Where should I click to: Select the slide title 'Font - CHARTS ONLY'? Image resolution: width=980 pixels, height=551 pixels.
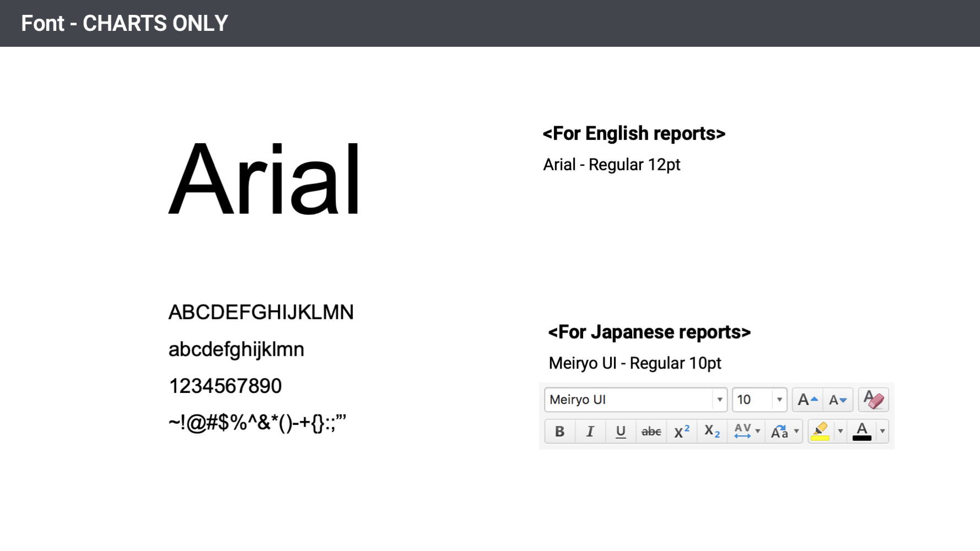coord(125,23)
